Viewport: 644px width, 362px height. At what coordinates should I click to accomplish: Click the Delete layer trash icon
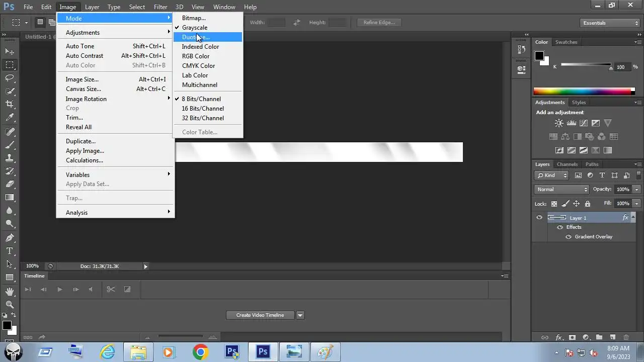click(x=626, y=337)
